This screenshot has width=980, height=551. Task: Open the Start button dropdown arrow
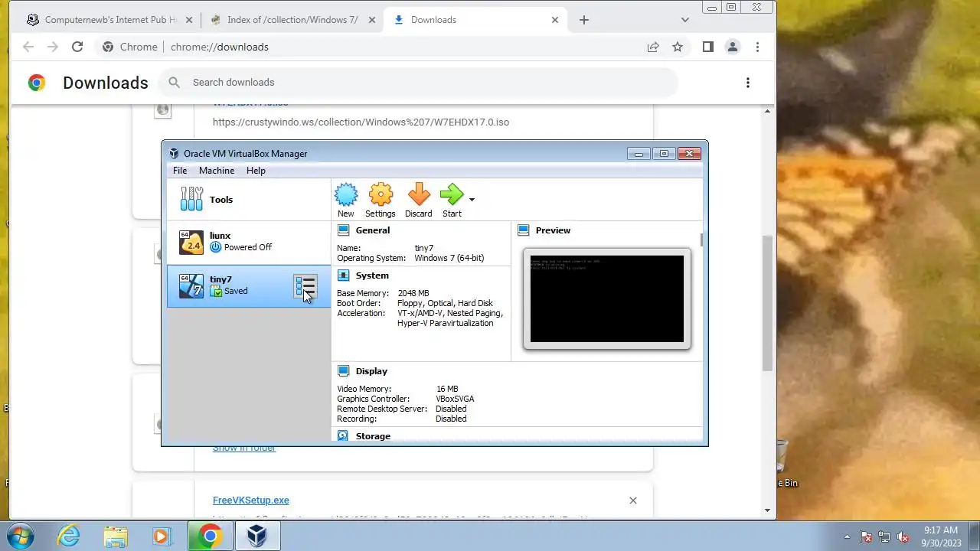tap(472, 200)
